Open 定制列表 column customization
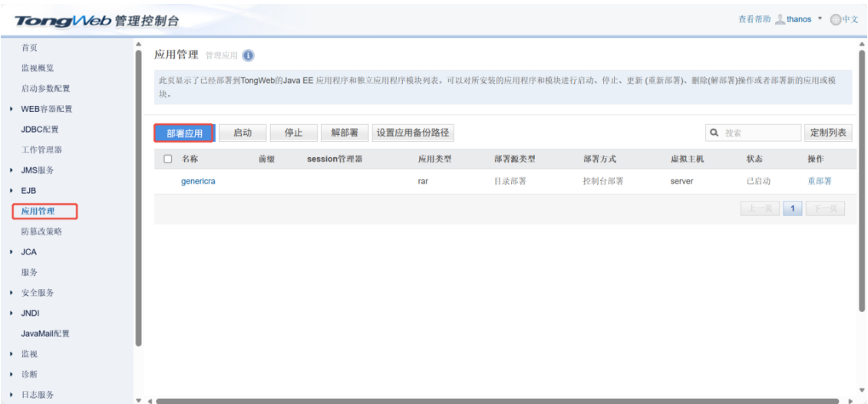 click(x=828, y=133)
